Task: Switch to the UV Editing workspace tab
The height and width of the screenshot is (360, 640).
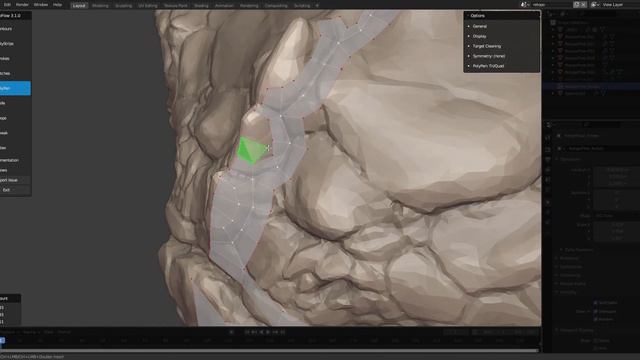Action: (x=148, y=6)
